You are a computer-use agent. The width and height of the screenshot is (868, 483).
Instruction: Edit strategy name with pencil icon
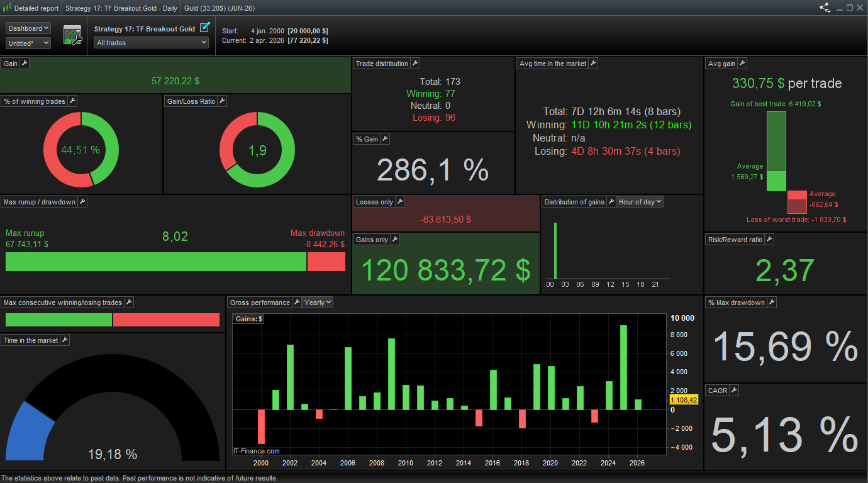[x=205, y=28]
